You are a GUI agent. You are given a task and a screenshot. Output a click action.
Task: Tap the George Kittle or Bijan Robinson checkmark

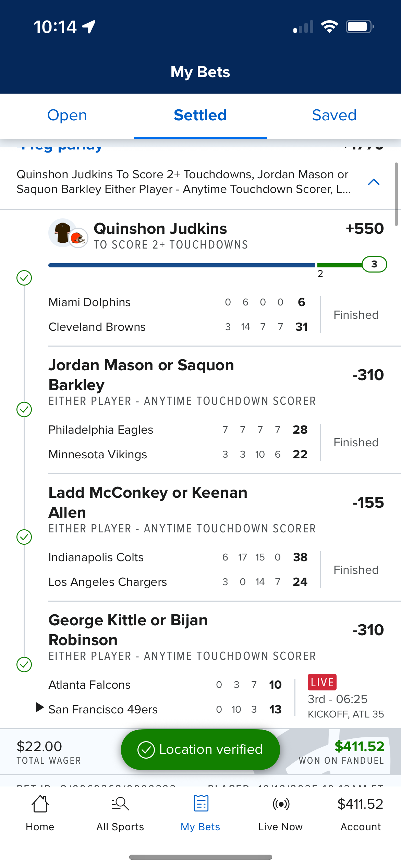(24, 664)
